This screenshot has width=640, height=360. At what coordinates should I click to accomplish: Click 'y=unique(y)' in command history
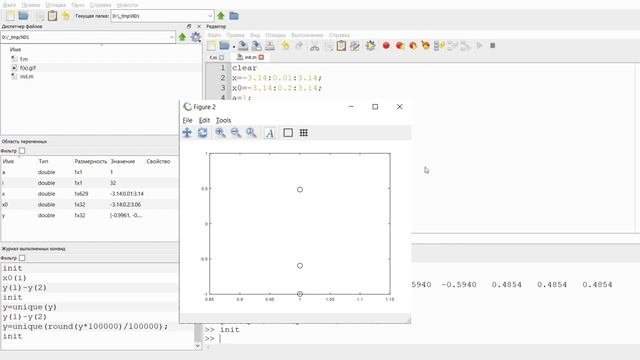point(29,307)
